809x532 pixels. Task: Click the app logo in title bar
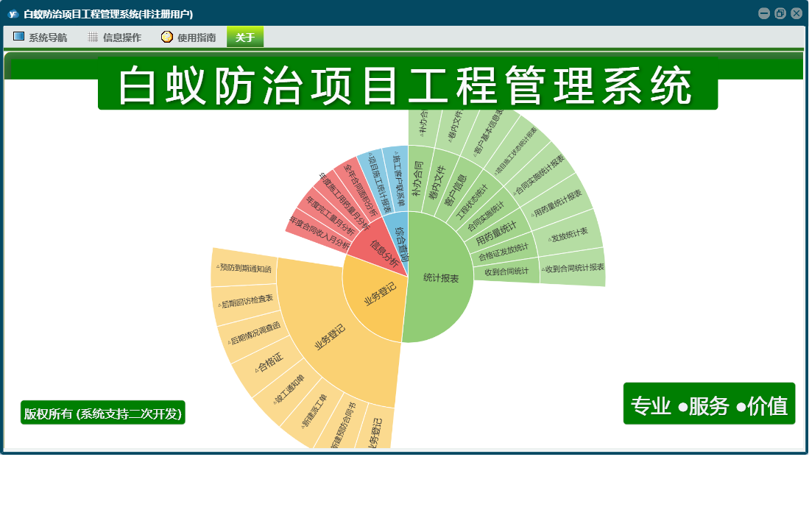[x=13, y=14]
